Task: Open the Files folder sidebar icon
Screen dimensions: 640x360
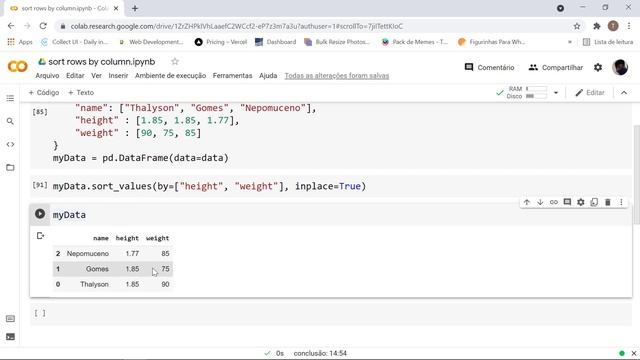Action: (10, 167)
